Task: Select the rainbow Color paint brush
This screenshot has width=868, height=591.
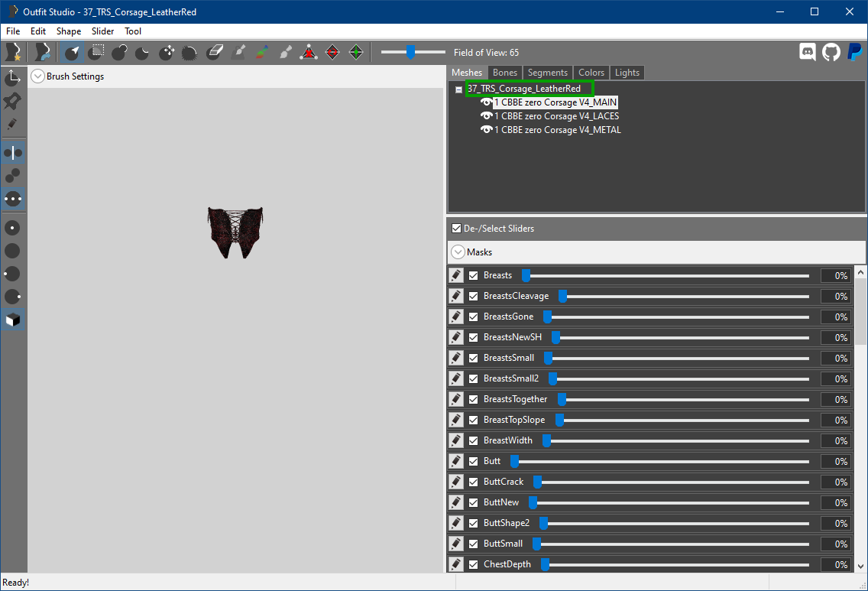Action: [x=262, y=52]
